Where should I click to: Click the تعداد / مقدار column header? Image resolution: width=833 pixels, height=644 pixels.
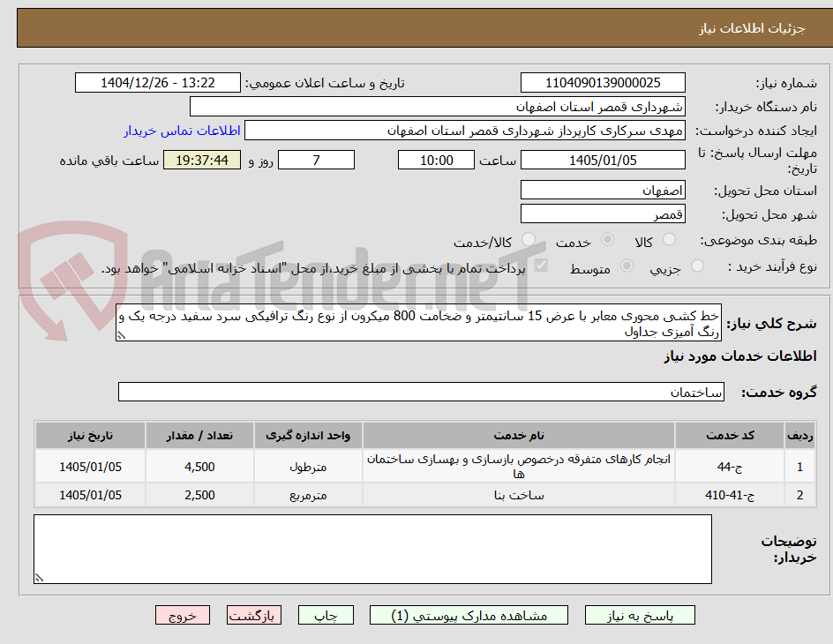(x=199, y=435)
